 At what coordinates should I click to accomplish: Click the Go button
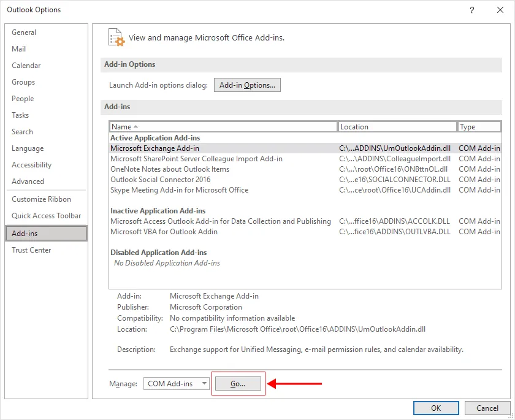coord(238,384)
